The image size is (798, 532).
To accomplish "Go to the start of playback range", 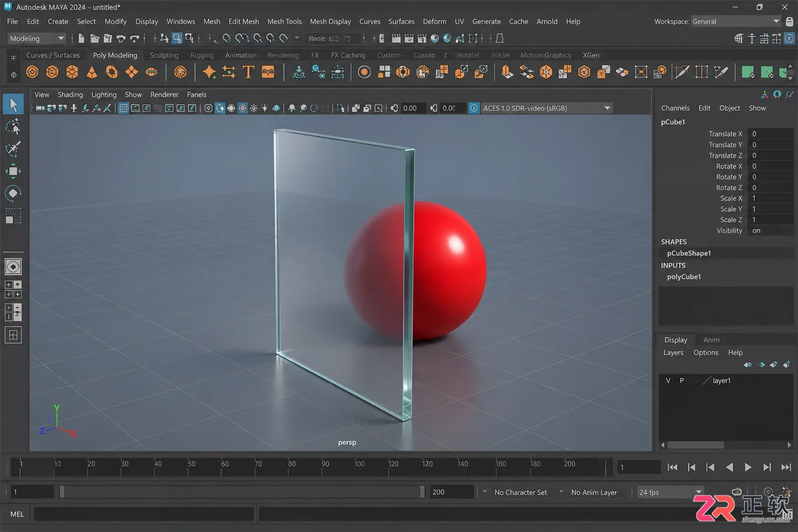I will coord(673,467).
